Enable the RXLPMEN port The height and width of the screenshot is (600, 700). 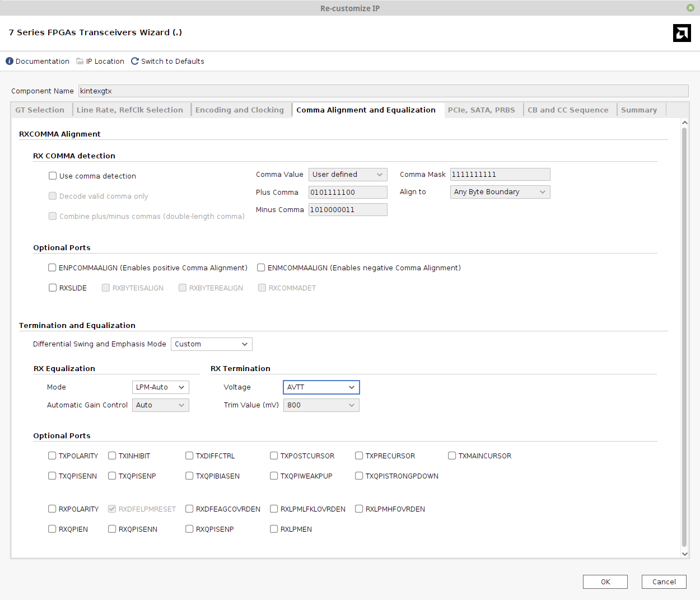coord(274,528)
